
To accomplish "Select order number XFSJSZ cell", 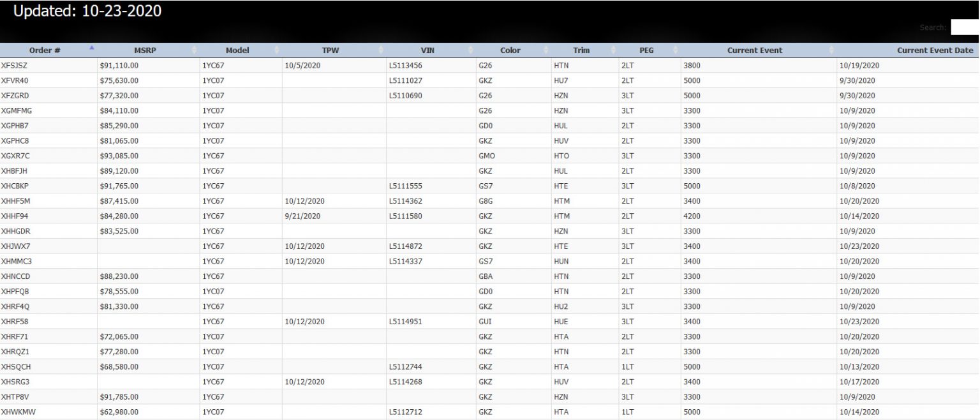I will (15, 65).
